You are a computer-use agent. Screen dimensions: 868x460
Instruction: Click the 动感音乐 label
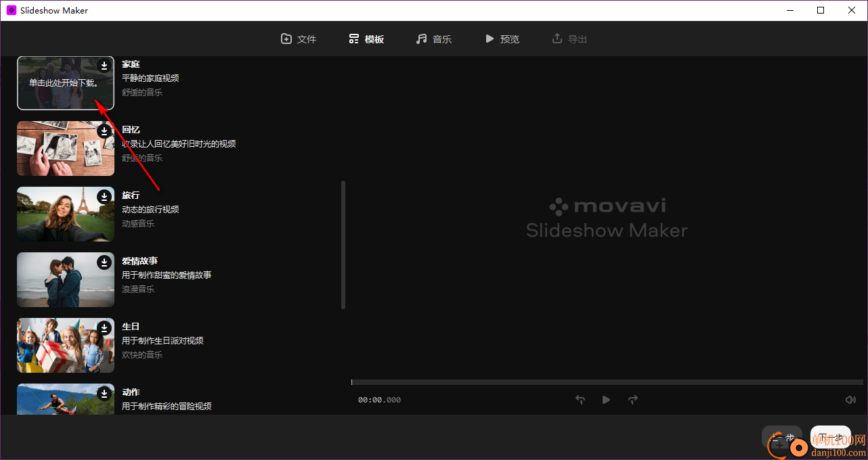pos(138,223)
